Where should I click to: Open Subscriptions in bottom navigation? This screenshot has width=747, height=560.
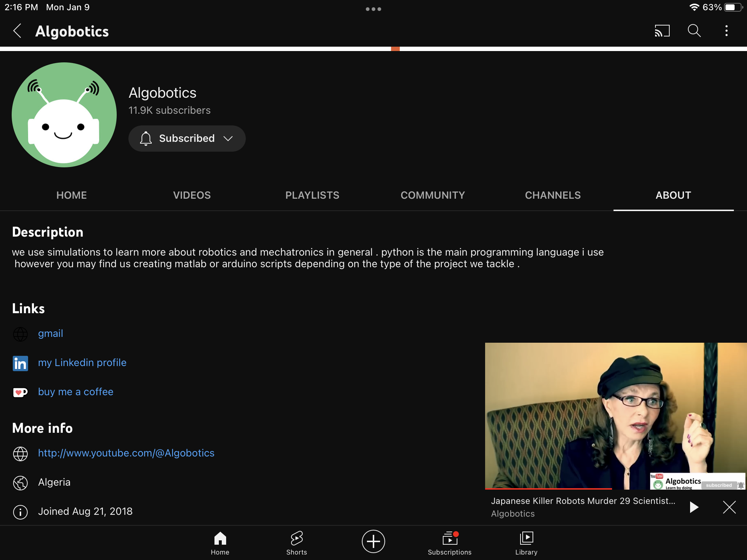click(x=450, y=543)
